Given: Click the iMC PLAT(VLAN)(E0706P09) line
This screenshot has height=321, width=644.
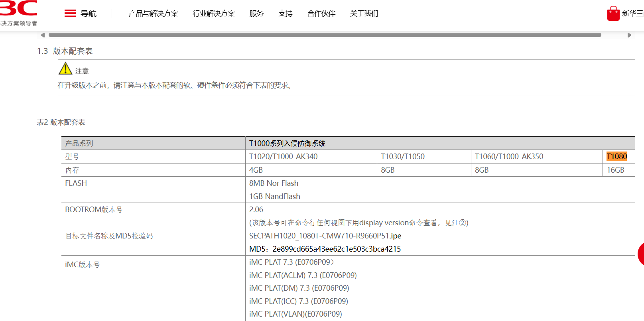Looking at the screenshot, I should [295, 314].
